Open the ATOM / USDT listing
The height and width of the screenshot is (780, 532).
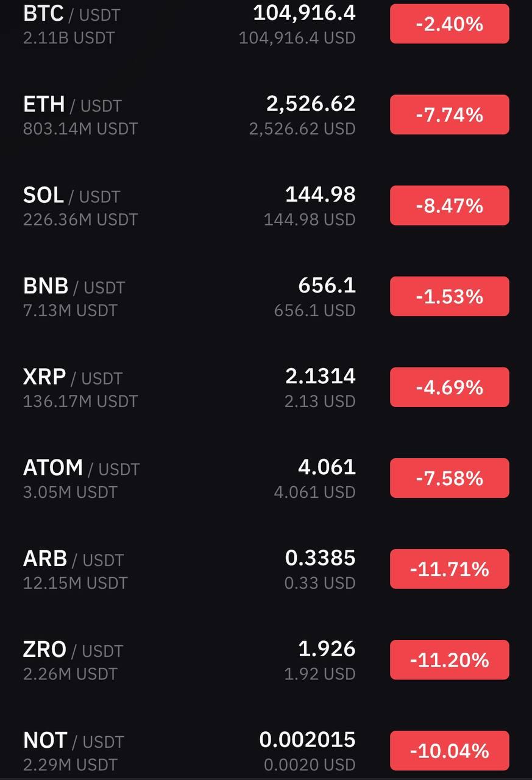coord(266,478)
